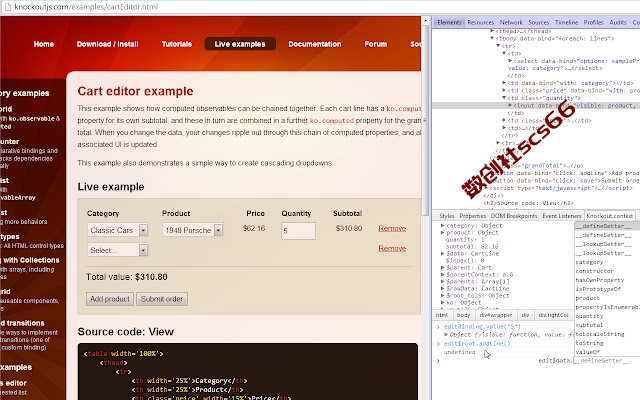Viewport: 640px width, 400px height.
Task: Click the Quantity input field containing 5
Action: coord(298,231)
